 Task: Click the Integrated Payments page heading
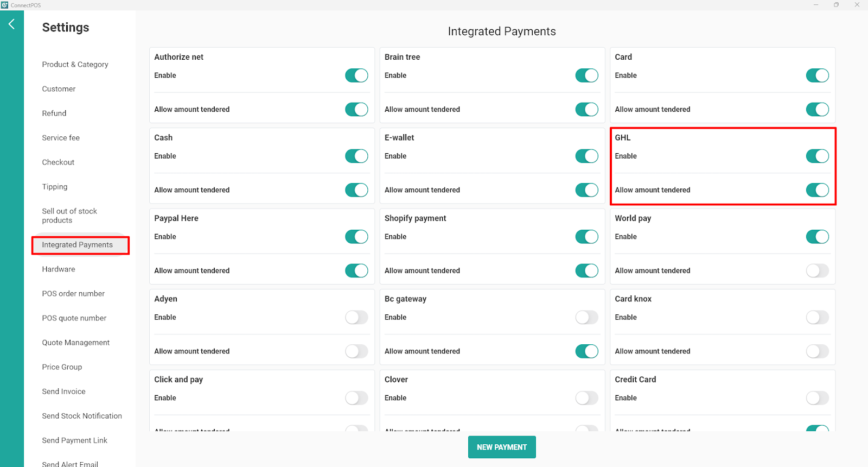(x=502, y=31)
